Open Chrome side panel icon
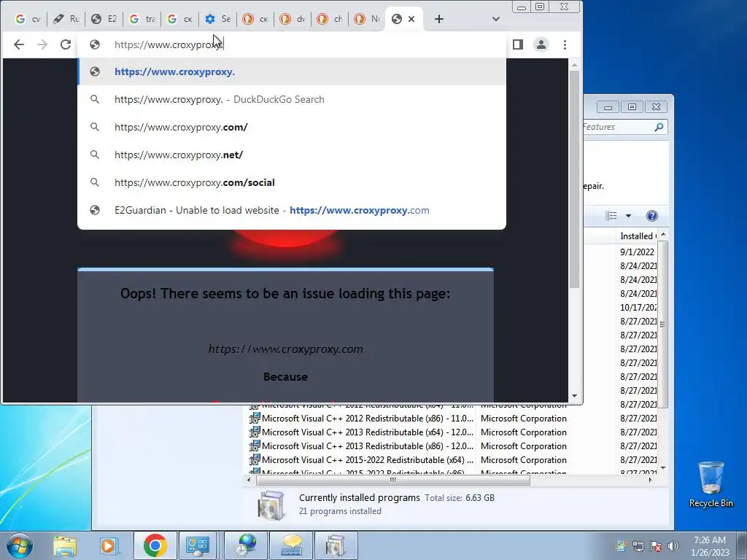The height and width of the screenshot is (560, 747). 518,44
